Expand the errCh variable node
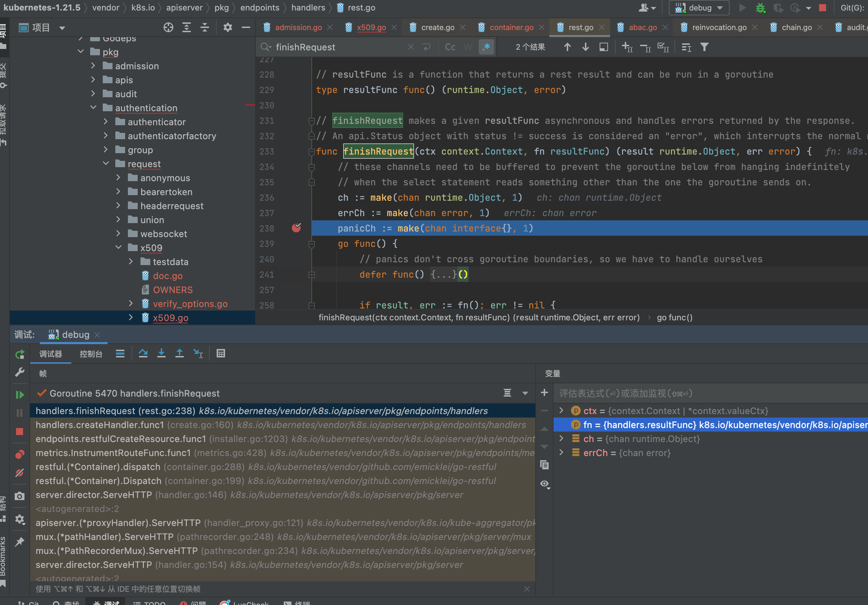The image size is (868, 605). tap(561, 453)
